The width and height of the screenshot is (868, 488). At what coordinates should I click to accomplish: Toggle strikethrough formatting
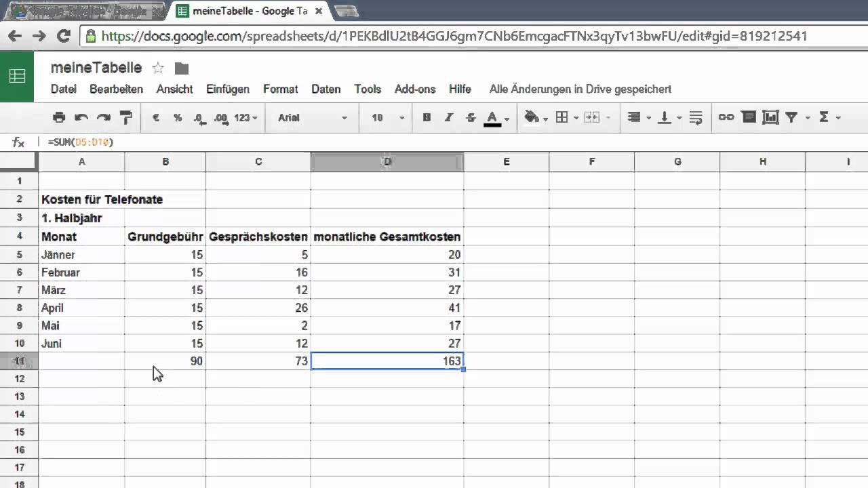471,117
